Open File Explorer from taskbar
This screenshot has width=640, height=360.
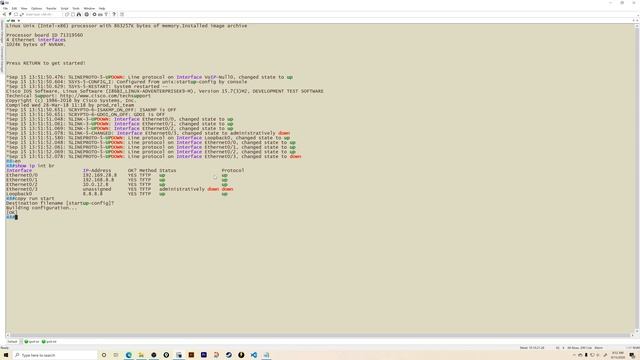(141, 355)
